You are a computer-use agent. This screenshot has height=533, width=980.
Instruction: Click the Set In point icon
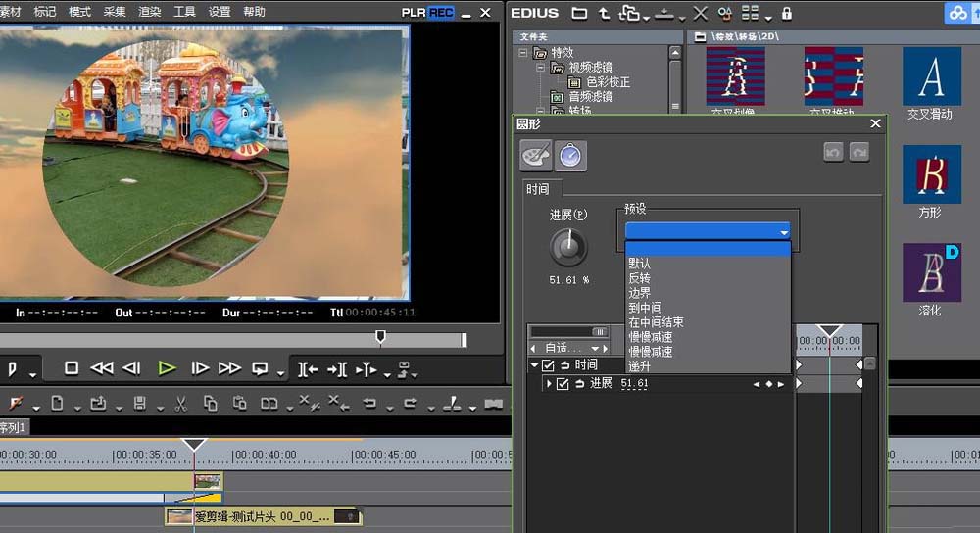(x=307, y=370)
